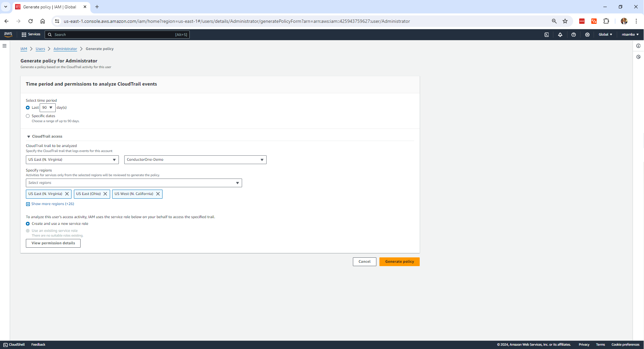Open the Info panel icon on right edge
Image resolution: width=644 pixels, height=349 pixels.
click(638, 46)
